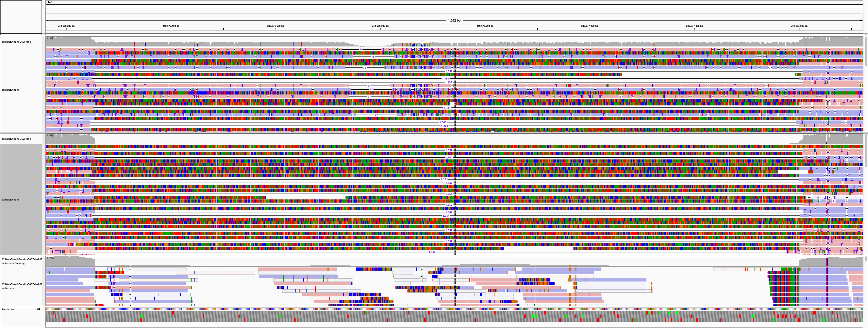The height and width of the screenshot is (328, 868).
Task: Click the [0 - 117] coverage range label
Action: point(50,258)
